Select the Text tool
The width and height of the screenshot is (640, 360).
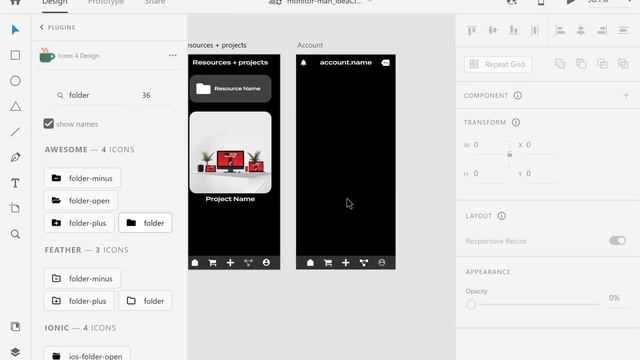click(16, 183)
